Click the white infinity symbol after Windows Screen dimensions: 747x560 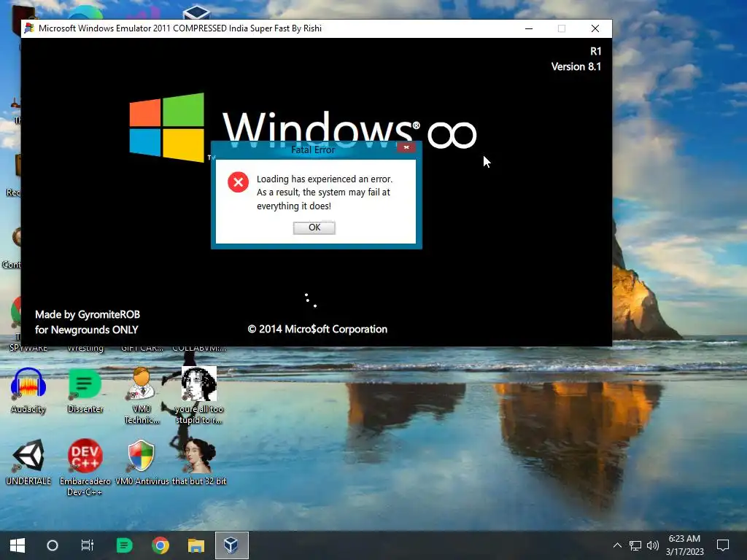(x=452, y=135)
